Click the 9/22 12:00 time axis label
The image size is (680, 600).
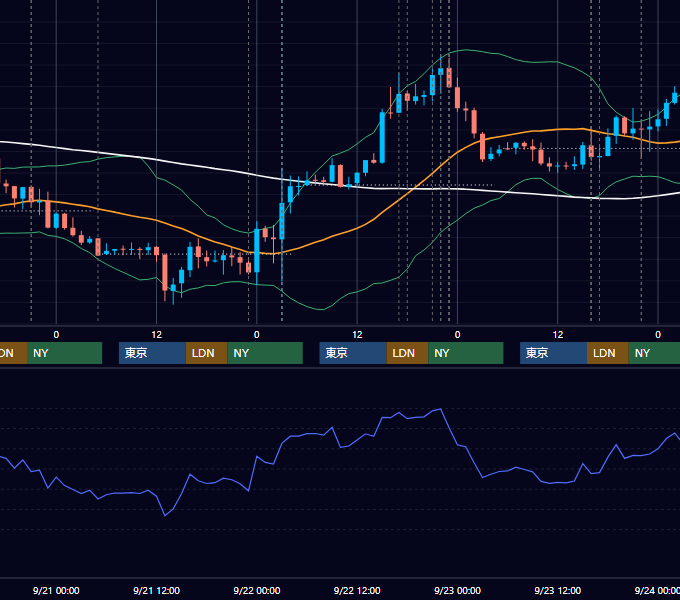pos(357,590)
